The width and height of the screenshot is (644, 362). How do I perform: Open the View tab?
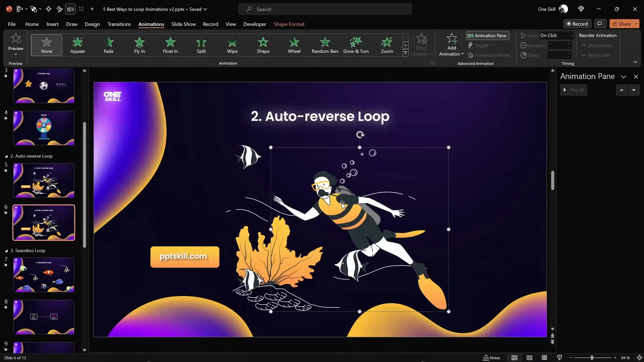click(231, 24)
